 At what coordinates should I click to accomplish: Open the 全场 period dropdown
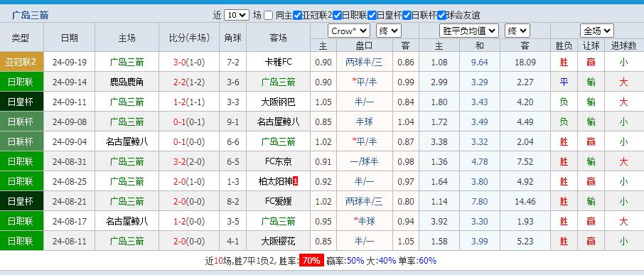[597, 31]
